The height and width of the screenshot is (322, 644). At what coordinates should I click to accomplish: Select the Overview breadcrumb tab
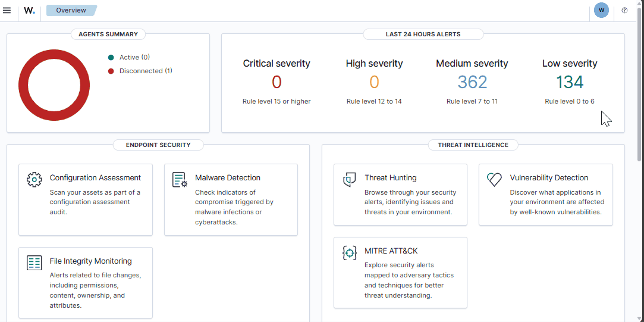[71, 10]
